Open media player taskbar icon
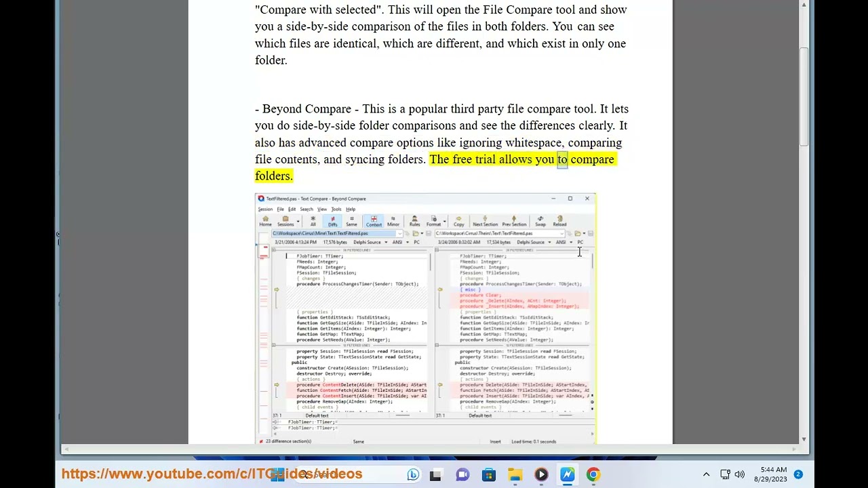This screenshot has width=868, height=488. 541,474
